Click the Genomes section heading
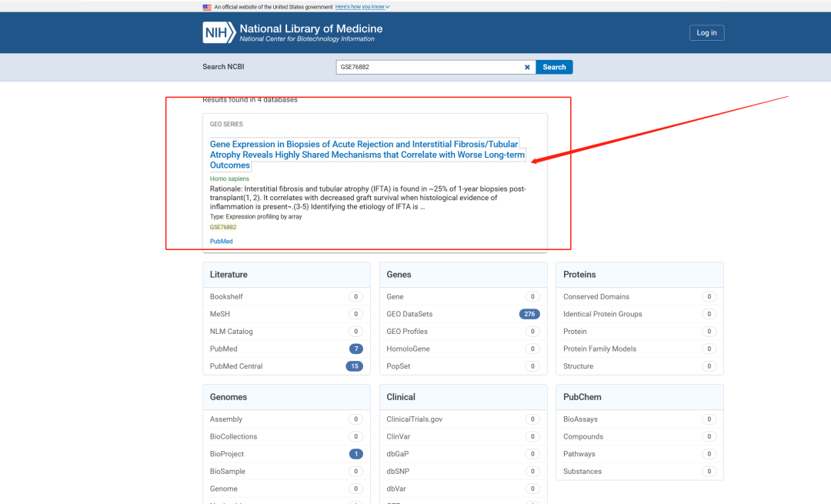The image size is (831, 504). (x=229, y=397)
